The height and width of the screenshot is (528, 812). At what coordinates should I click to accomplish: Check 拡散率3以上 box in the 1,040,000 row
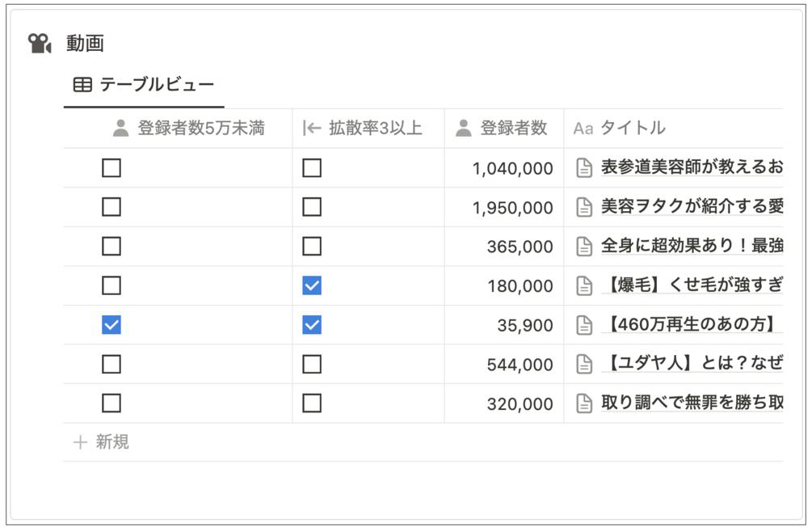tap(312, 168)
